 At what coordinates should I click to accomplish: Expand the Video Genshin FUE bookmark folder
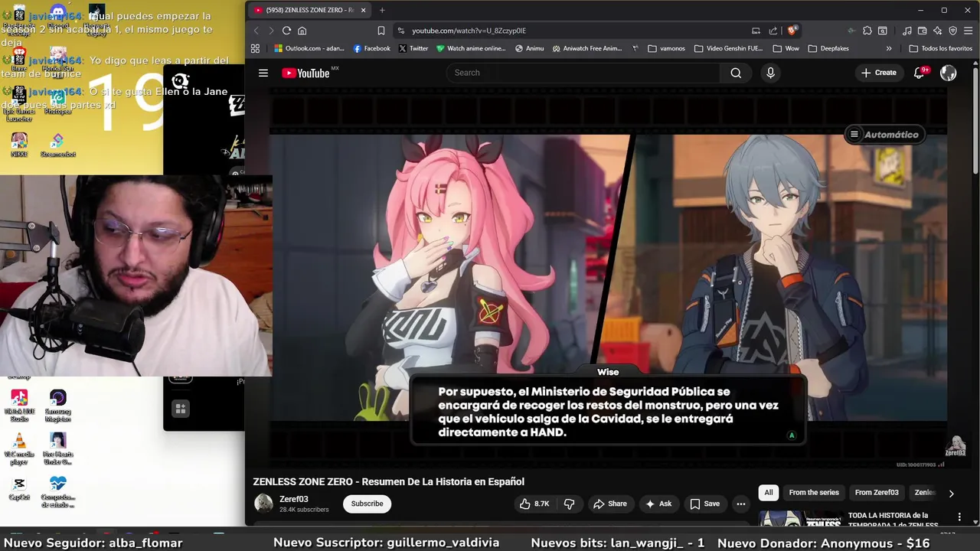coord(728,48)
